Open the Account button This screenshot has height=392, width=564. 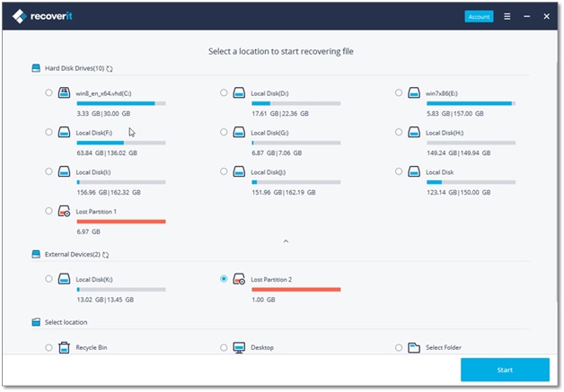click(479, 16)
